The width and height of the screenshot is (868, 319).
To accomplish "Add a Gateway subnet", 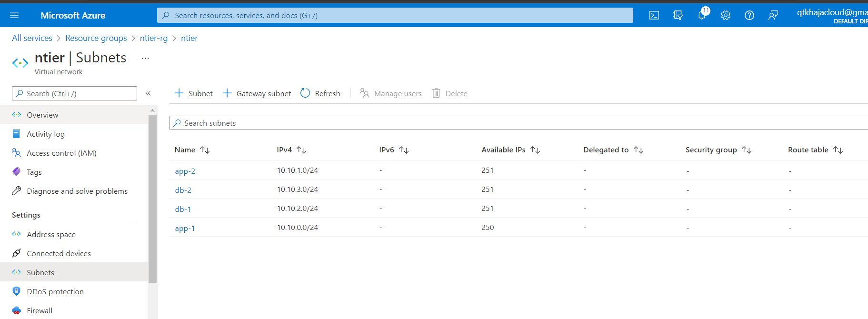I will pos(257,93).
